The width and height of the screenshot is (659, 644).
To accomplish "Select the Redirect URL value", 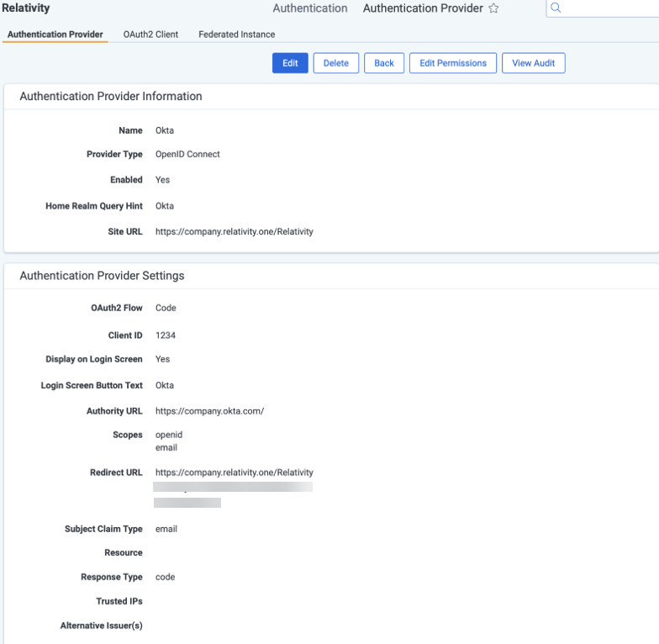I will 234,472.
